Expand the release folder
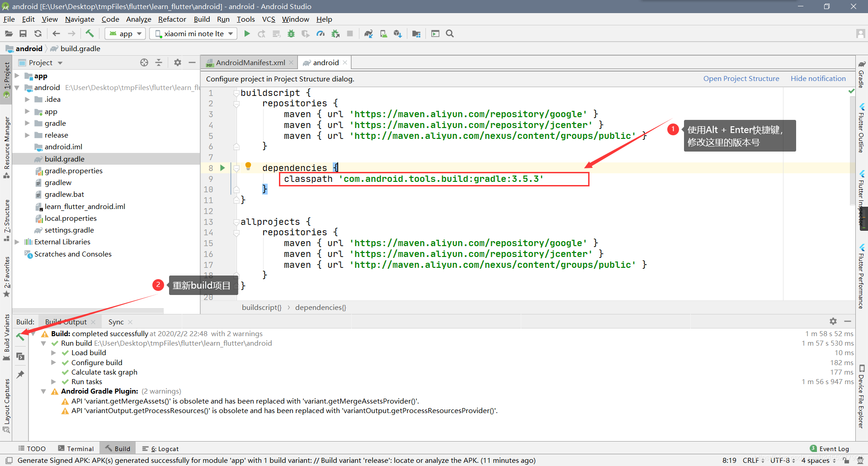 coord(27,135)
